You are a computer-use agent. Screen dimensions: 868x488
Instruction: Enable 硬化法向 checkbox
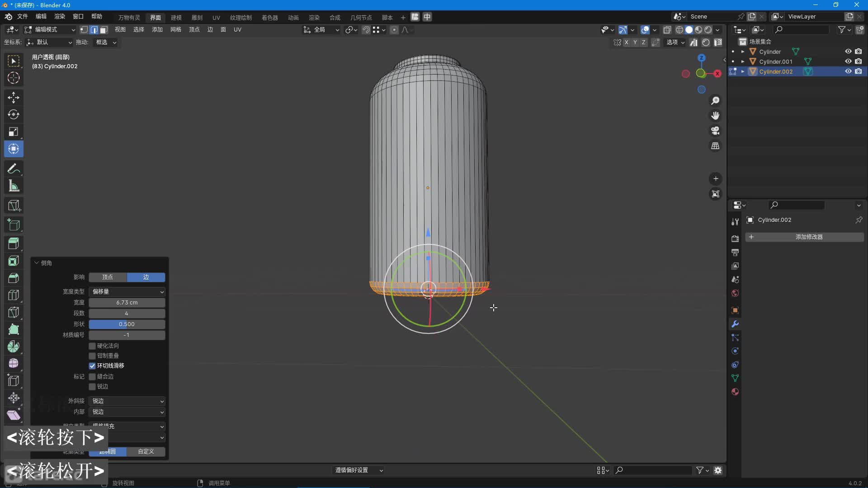coord(92,346)
